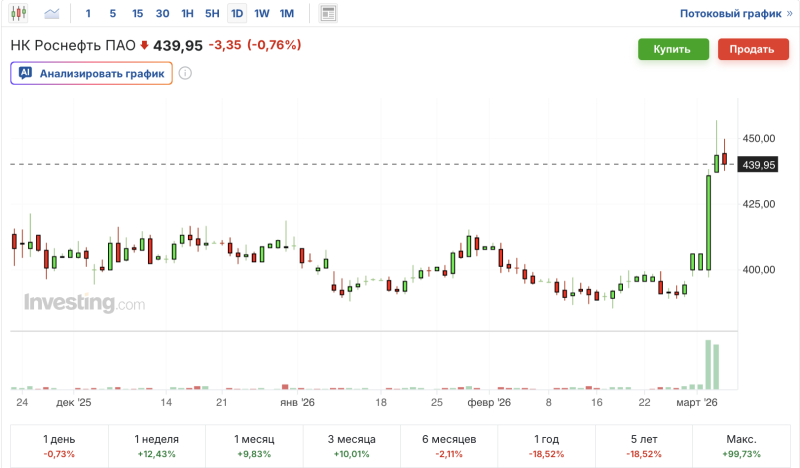The width and height of the screenshot is (800, 468).
Task: Switch to the area chart type icon
Action: (x=52, y=14)
